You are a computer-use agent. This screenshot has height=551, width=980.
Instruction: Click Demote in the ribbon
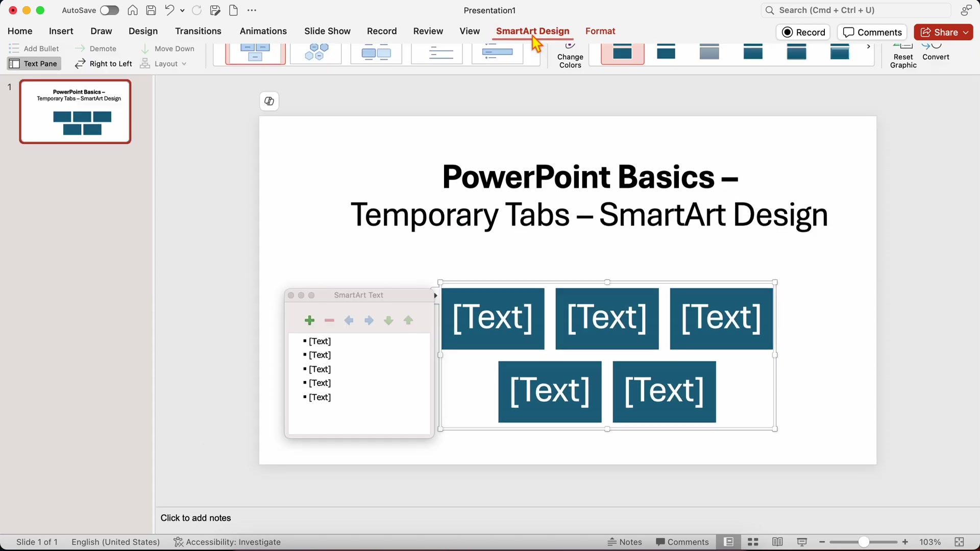95,48
